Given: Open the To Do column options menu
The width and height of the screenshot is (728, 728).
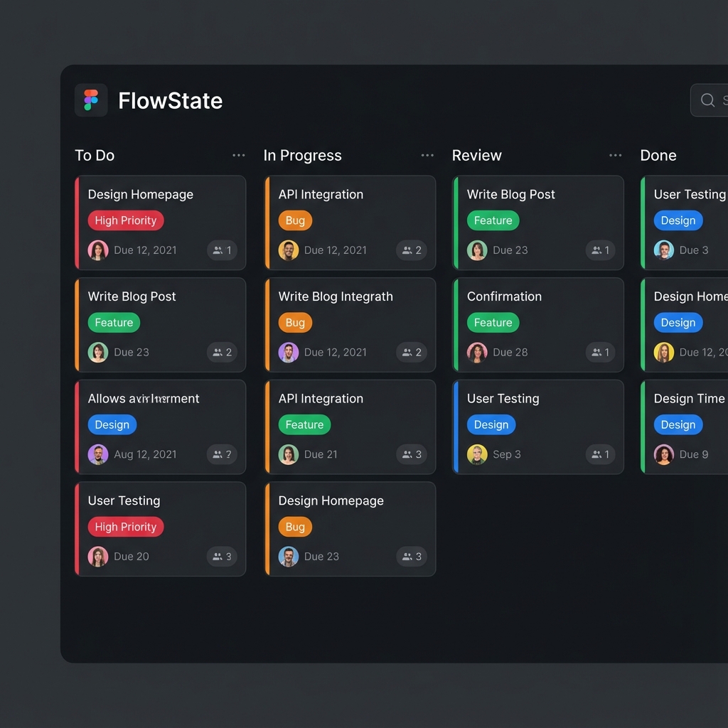Looking at the screenshot, I should click(x=238, y=156).
